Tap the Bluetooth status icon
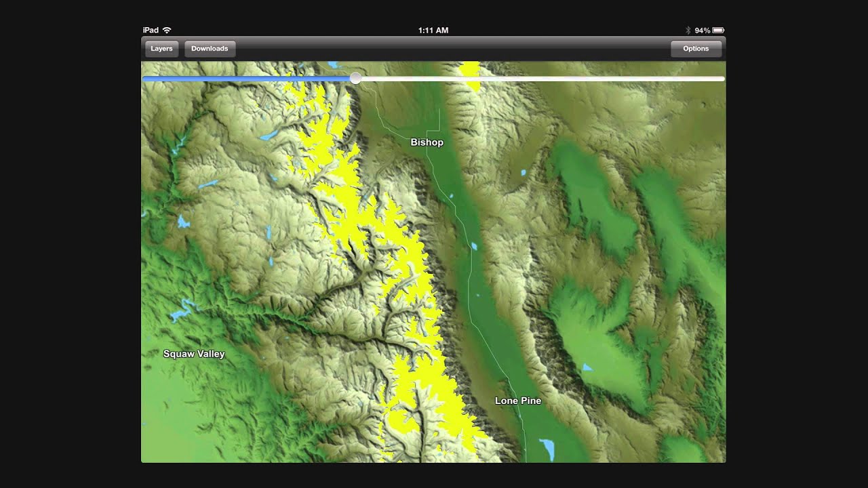Image resolution: width=868 pixels, height=488 pixels. pos(688,30)
